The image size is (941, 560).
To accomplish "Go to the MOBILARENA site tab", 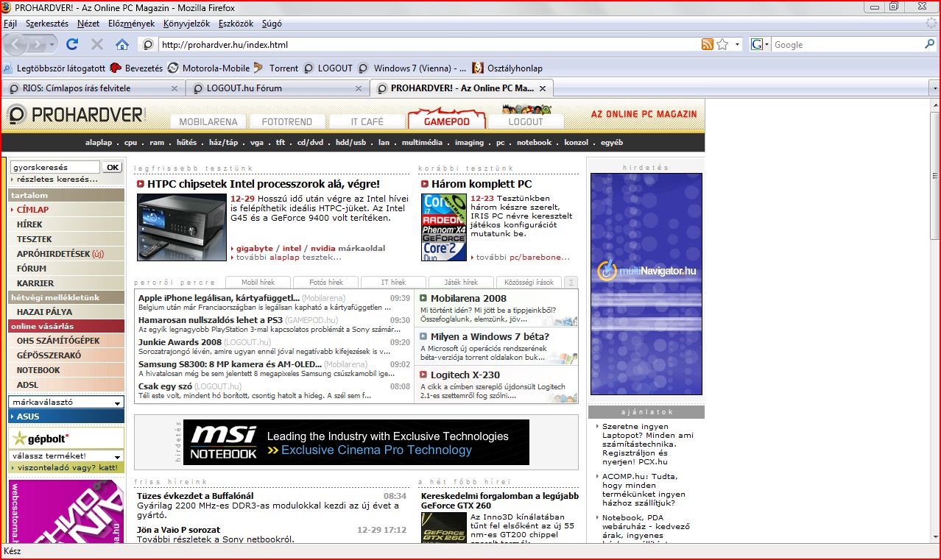I will point(208,121).
